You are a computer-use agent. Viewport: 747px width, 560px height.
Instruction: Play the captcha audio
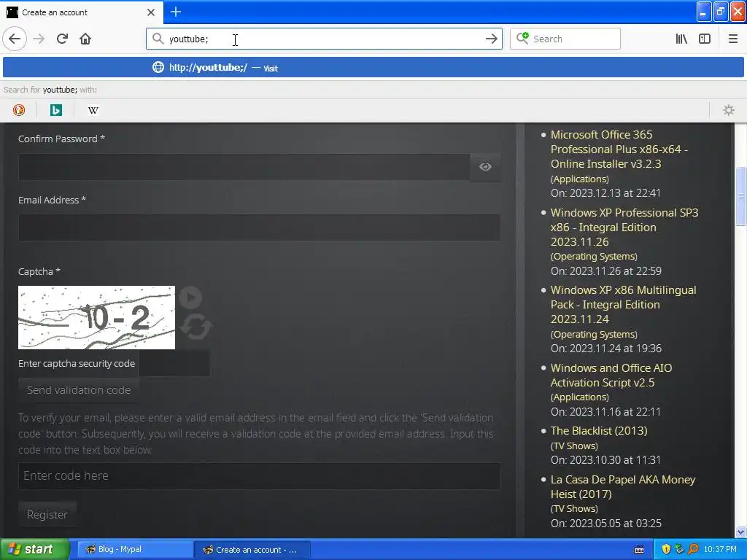(x=192, y=297)
